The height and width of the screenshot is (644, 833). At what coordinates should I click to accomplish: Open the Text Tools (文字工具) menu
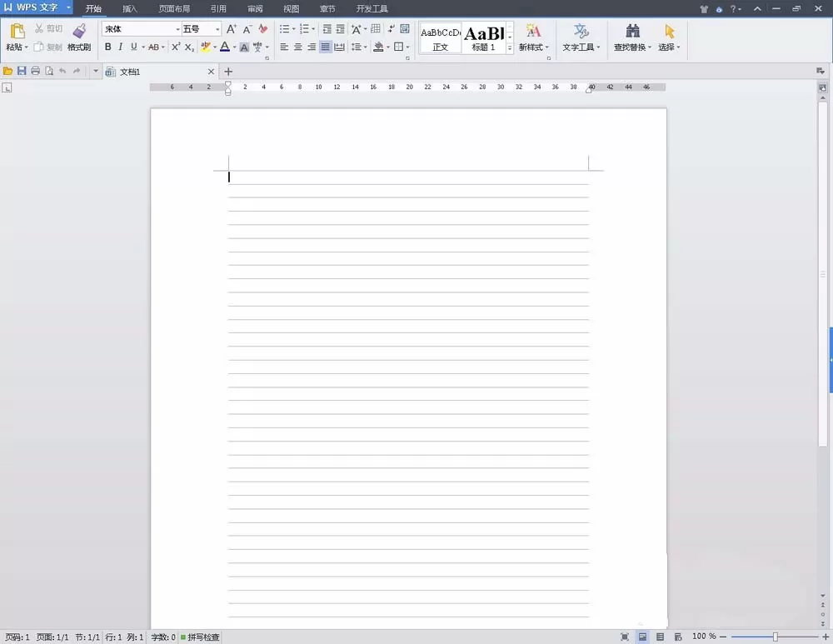pyautogui.click(x=581, y=37)
